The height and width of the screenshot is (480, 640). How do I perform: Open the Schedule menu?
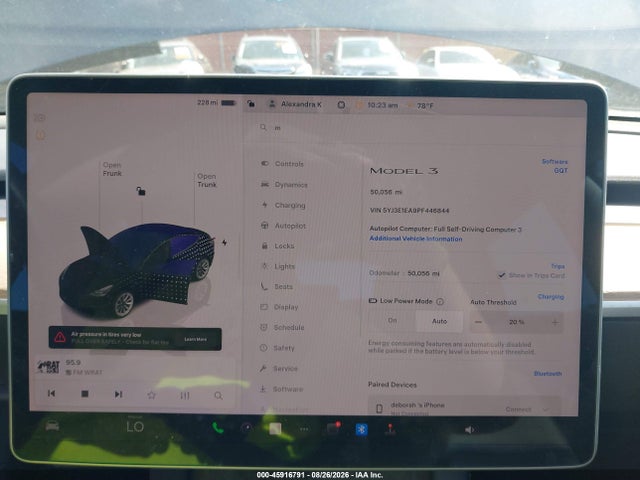click(282, 327)
